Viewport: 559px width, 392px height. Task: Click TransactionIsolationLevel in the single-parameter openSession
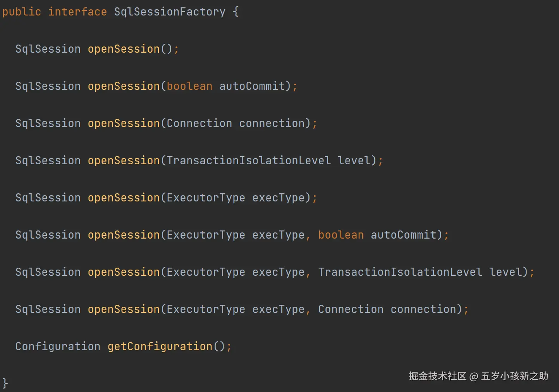pos(248,160)
